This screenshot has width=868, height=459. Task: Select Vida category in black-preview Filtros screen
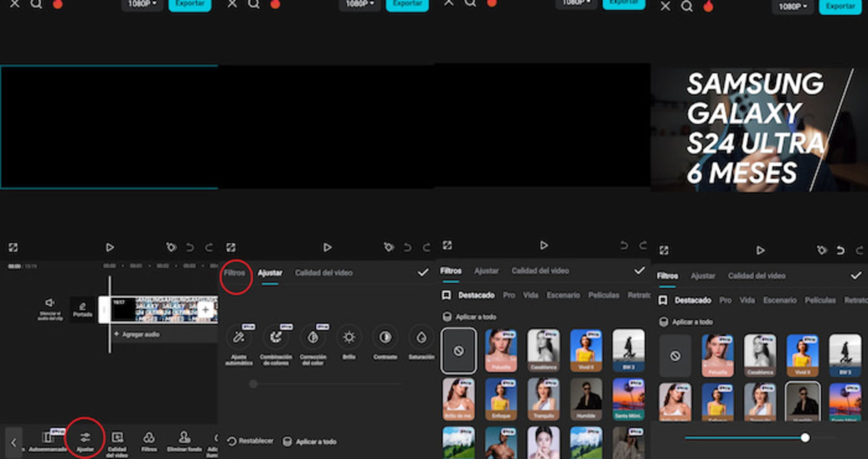tap(530, 295)
